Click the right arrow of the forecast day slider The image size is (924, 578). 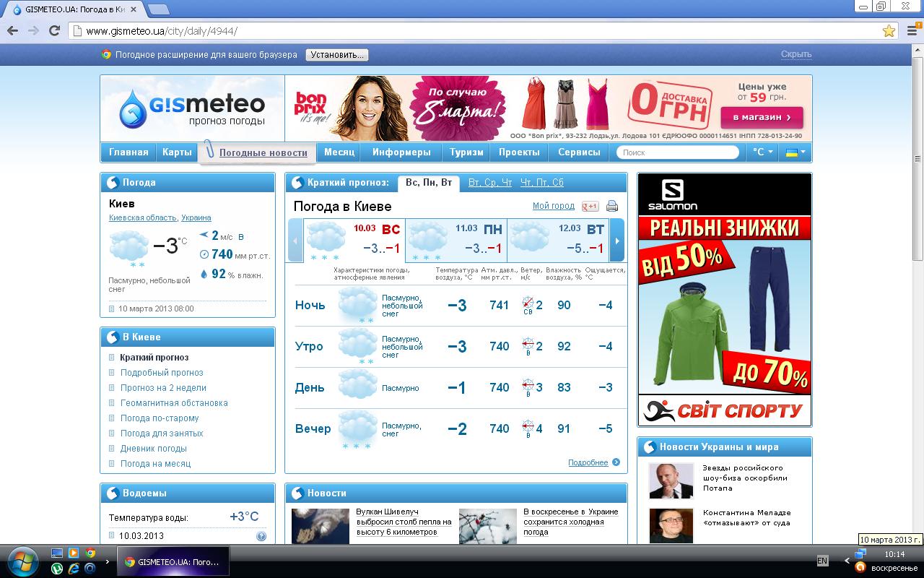[617, 241]
